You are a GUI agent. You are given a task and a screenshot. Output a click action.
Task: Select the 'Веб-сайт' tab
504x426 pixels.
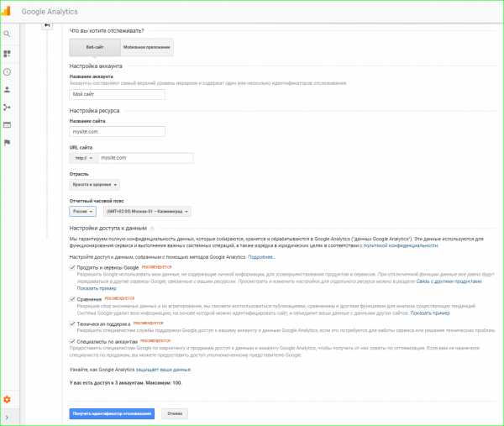pos(95,48)
